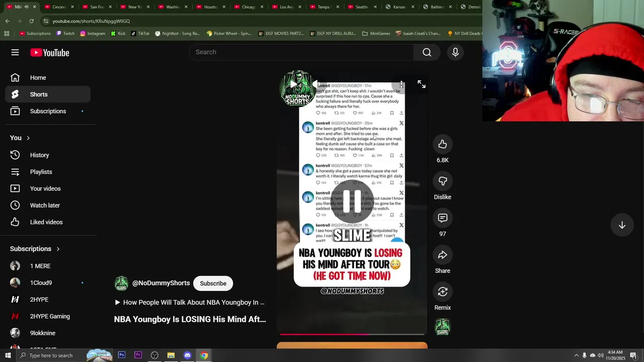Expand the MiniGames bookmark folder

(x=376, y=33)
